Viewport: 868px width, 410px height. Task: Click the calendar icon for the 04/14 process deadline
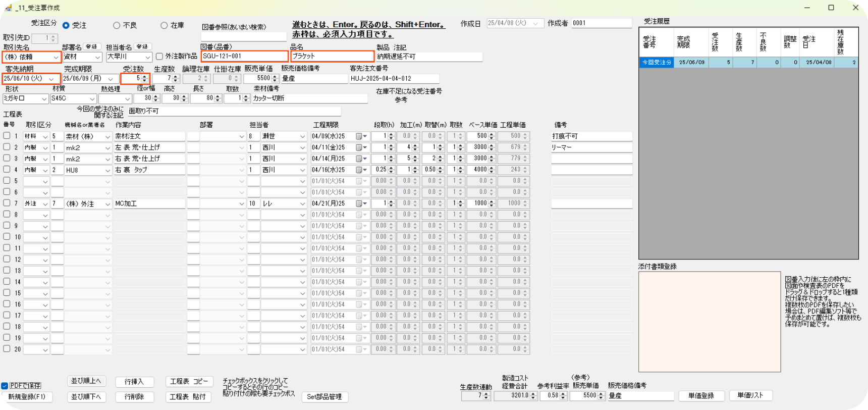[359, 159]
